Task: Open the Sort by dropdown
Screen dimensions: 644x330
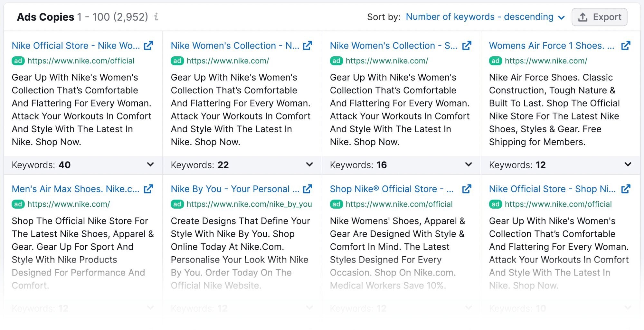Action: click(485, 17)
